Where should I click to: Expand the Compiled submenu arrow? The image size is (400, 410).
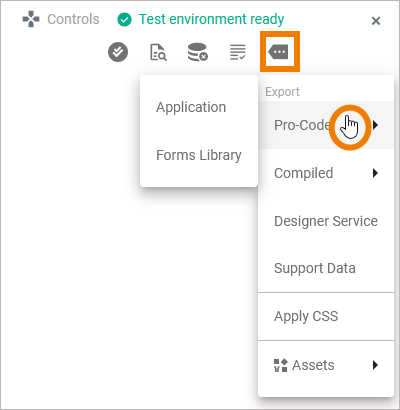click(376, 173)
